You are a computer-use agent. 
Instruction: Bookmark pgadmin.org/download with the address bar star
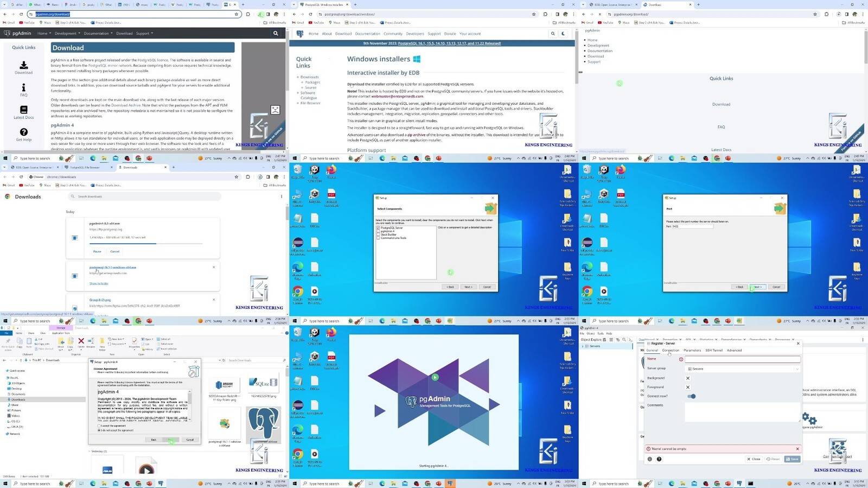tap(236, 14)
